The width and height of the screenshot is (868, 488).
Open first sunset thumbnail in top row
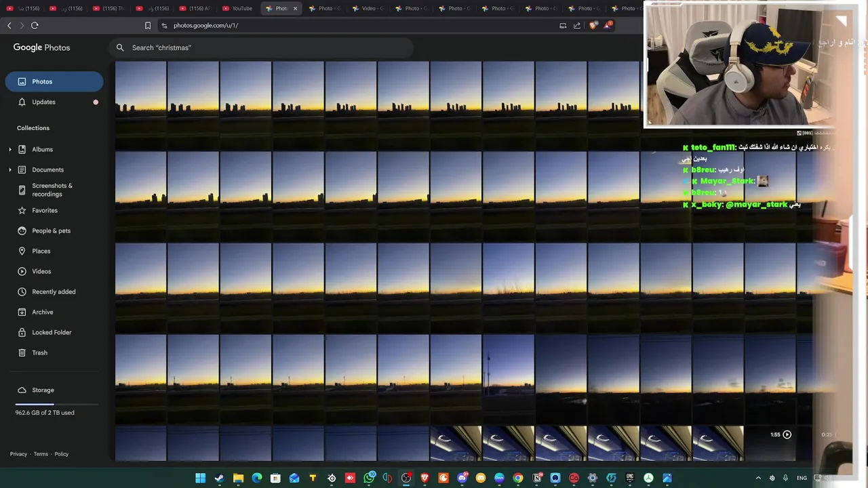(140, 106)
